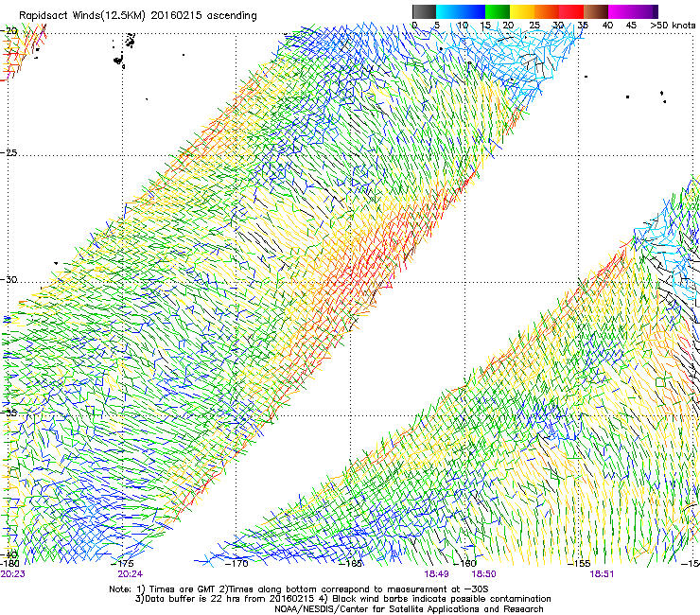This screenshot has height=615, width=700.
Task: Click the title 'Rapidsact Winds(12.5KM) 20160215 ascending'
Action: (x=138, y=16)
